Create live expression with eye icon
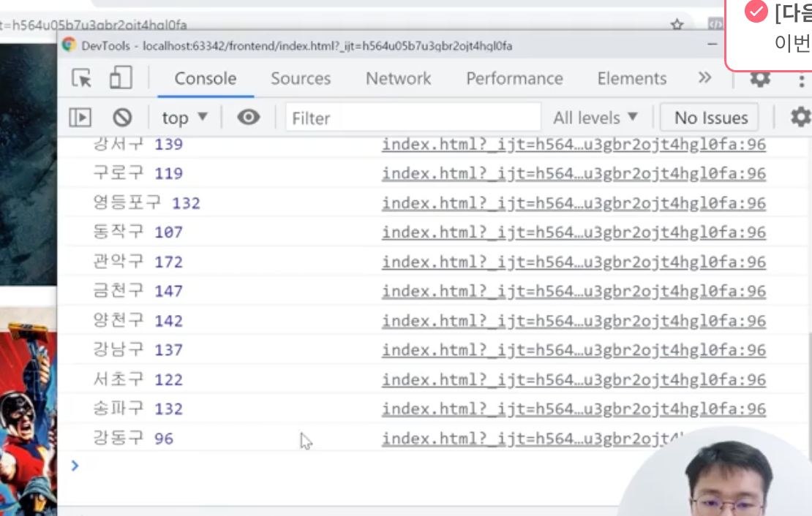The image size is (812, 516). click(249, 117)
